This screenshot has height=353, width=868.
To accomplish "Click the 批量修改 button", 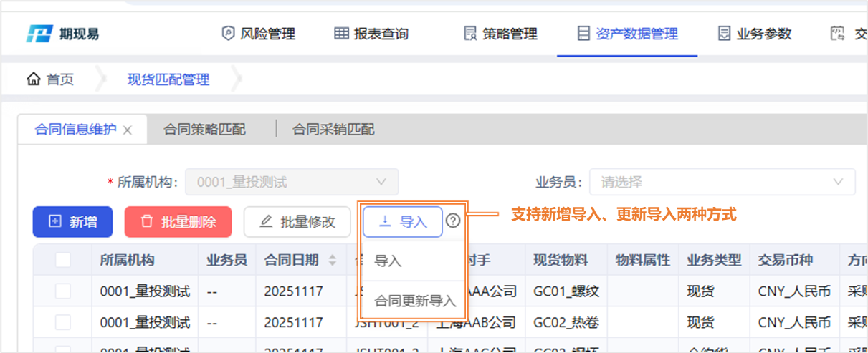I will [297, 222].
